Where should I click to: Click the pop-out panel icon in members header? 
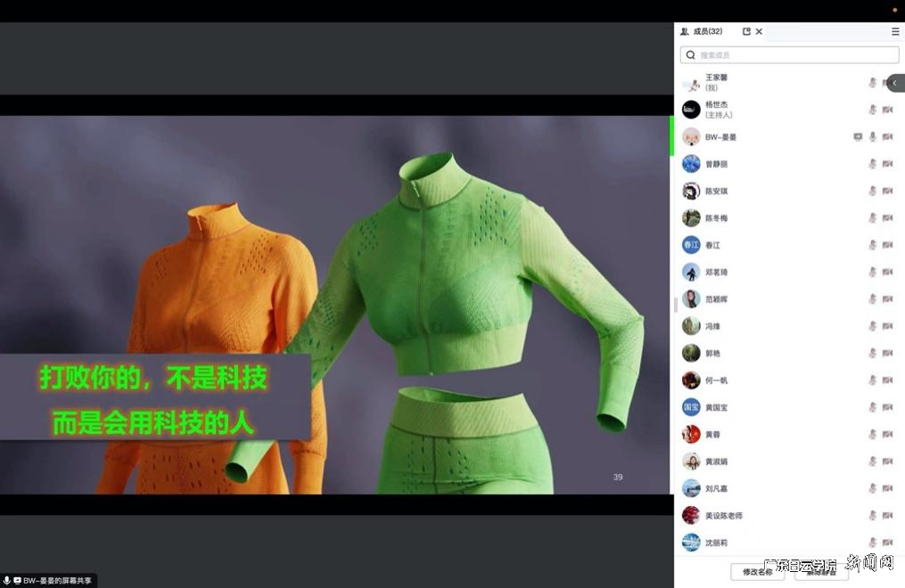point(746,31)
